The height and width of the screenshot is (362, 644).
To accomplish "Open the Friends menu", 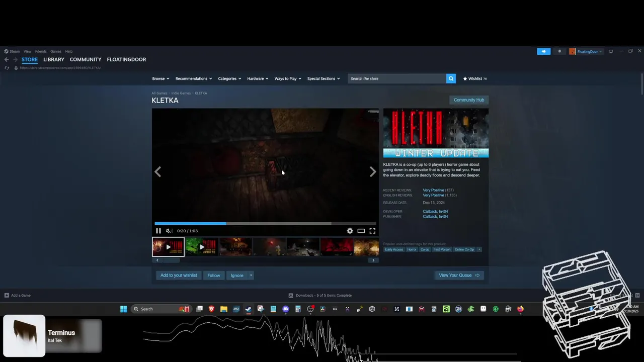I will (x=41, y=51).
